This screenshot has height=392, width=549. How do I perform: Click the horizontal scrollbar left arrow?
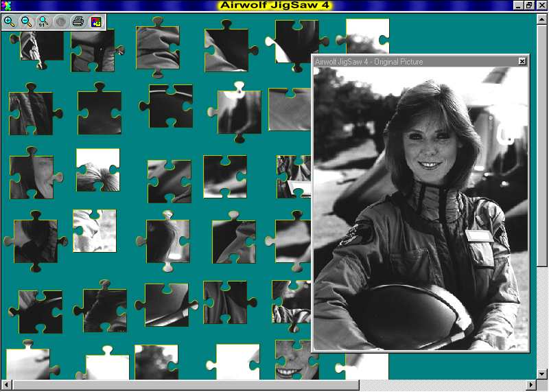tap(6, 384)
